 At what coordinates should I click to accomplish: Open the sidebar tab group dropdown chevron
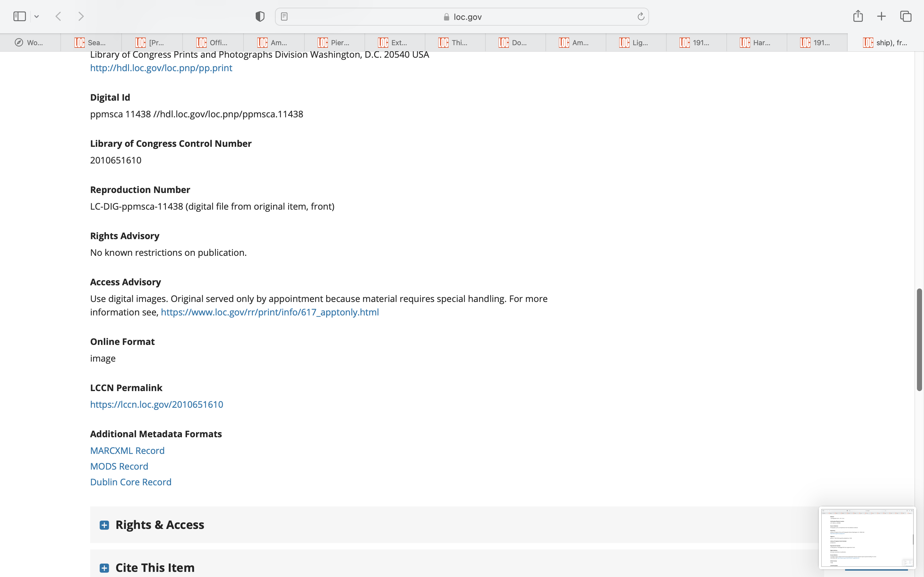(x=37, y=16)
